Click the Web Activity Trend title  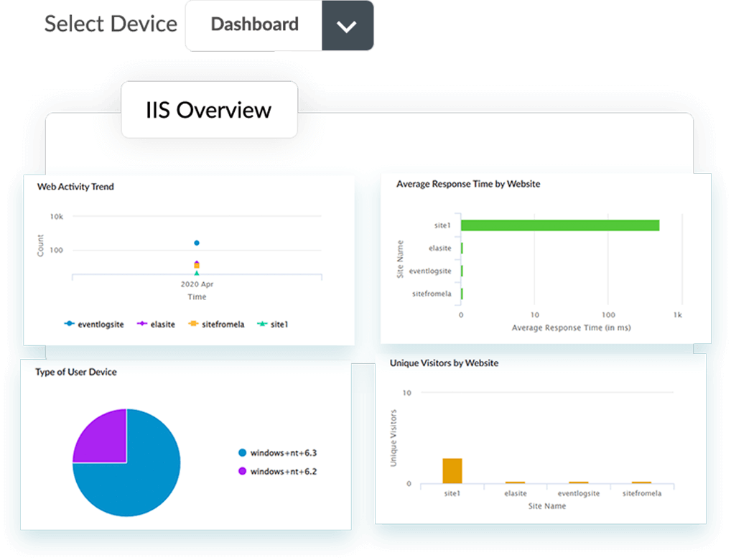[75, 187]
